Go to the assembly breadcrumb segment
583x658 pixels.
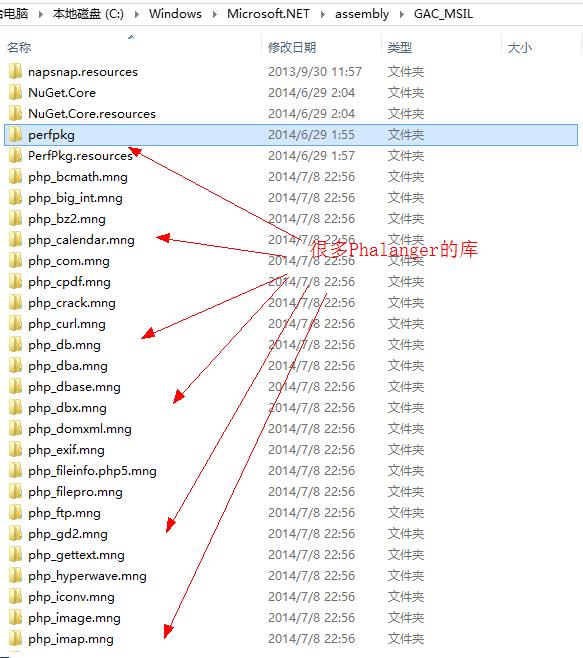[x=362, y=14]
